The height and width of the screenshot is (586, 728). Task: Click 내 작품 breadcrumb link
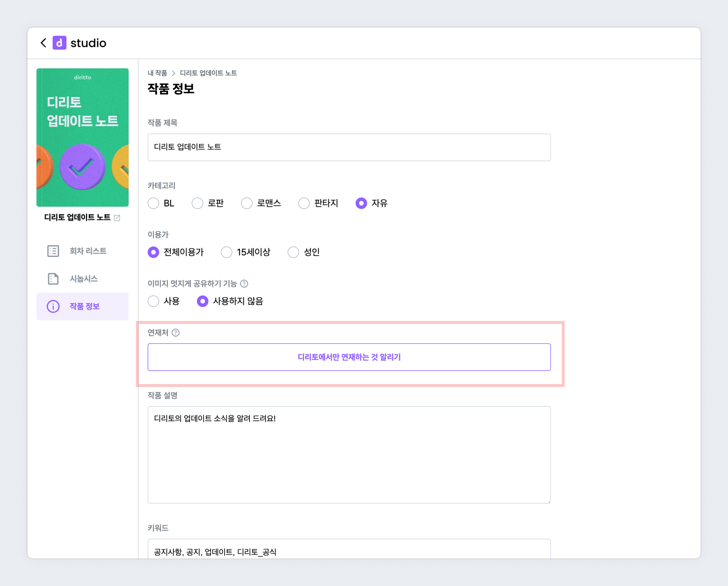click(157, 73)
